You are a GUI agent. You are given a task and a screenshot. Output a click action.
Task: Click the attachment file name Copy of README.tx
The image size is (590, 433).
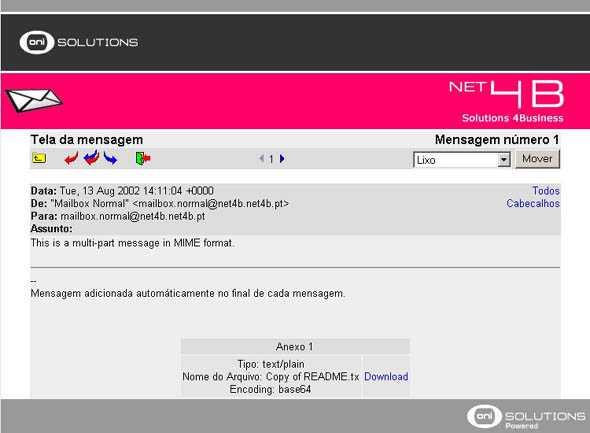[x=312, y=377]
